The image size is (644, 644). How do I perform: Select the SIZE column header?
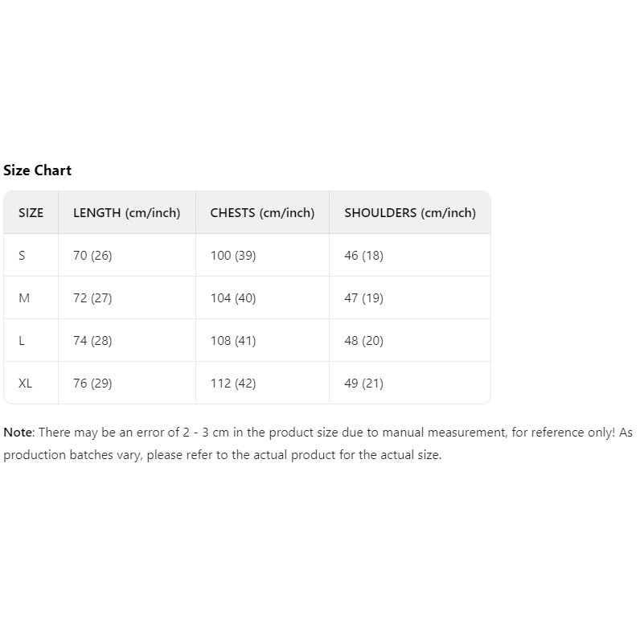tap(31, 213)
